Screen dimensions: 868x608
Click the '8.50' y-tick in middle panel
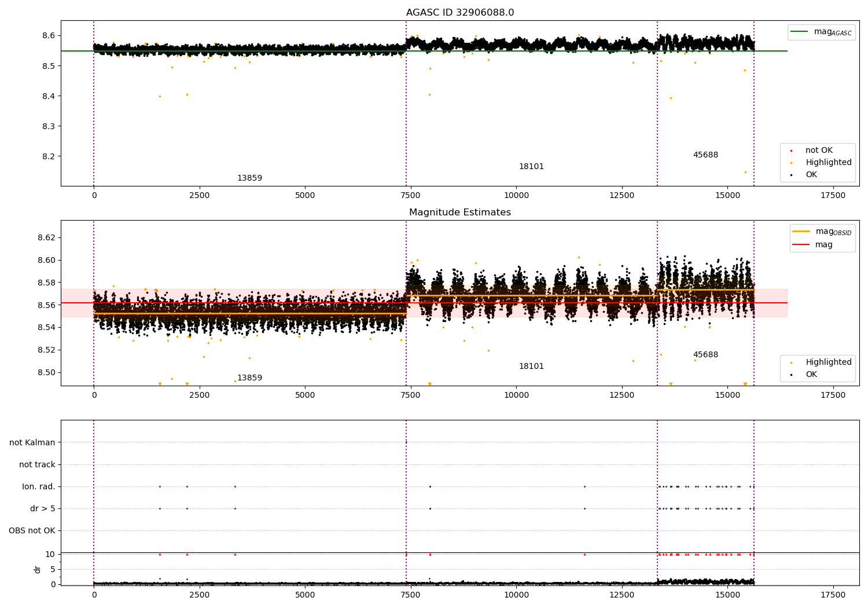(x=46, y=372)
